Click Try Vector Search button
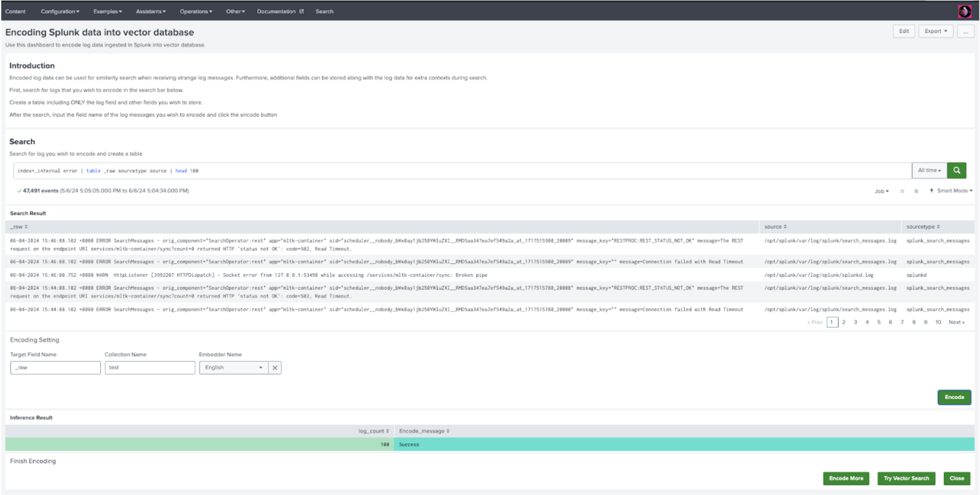 click(x=906, y=479)
